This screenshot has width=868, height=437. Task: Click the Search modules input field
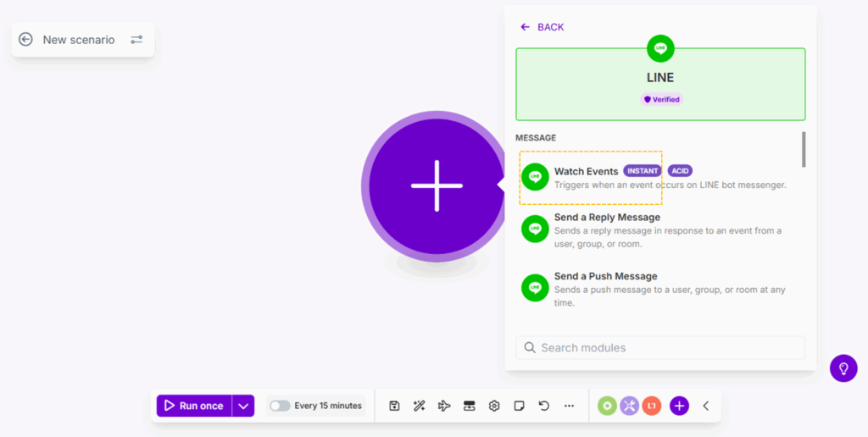660,347
